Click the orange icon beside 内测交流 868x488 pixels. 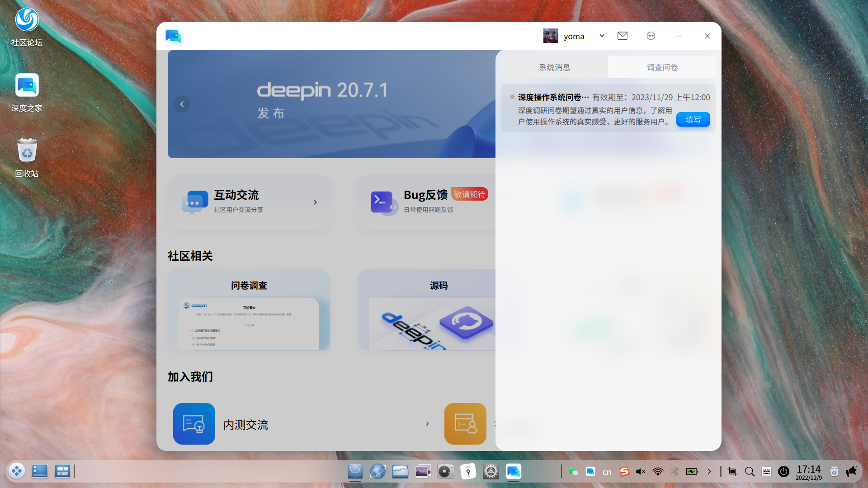[465, 424]
